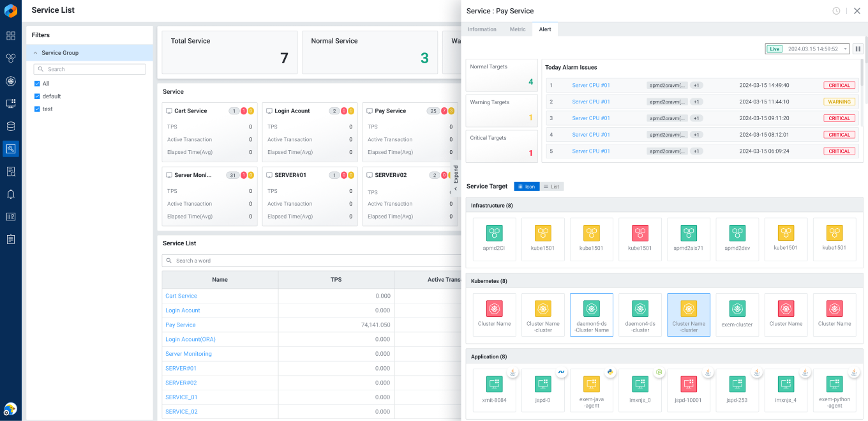This screenshot has width=868, height=421.
Task: Open the Live date-time dropdown
Action: point(807,49)
